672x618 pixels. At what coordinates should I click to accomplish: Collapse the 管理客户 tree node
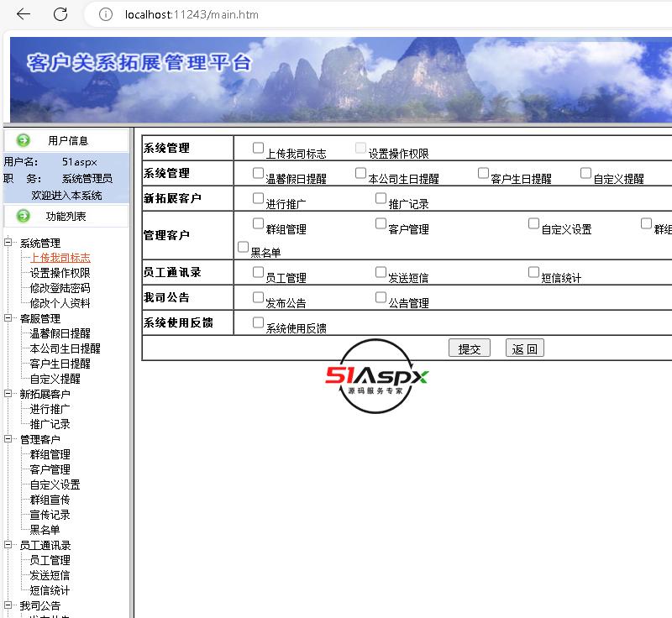pyautogui.click(x=8, y=439)
